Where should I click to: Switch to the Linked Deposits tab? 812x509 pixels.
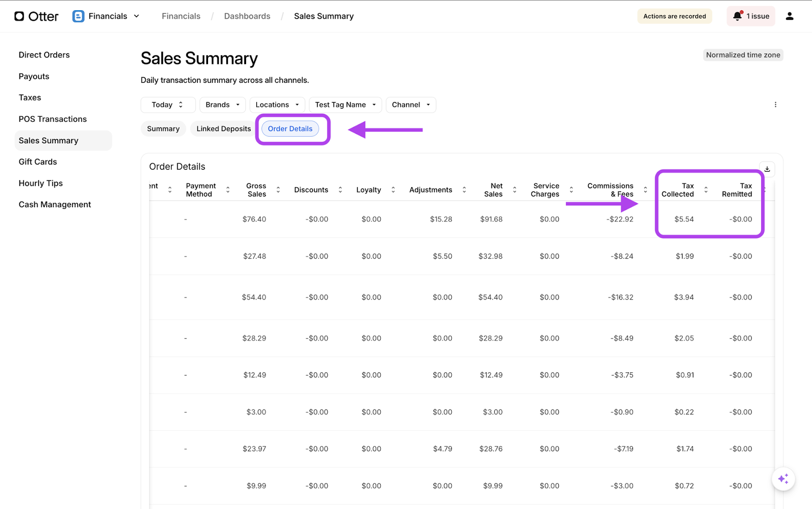click(223, 129)
